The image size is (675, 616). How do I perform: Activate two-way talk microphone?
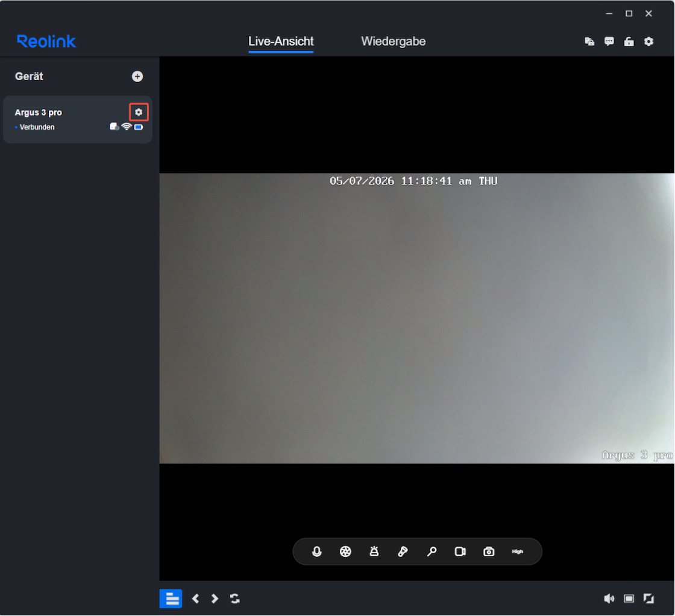point(316,552)
